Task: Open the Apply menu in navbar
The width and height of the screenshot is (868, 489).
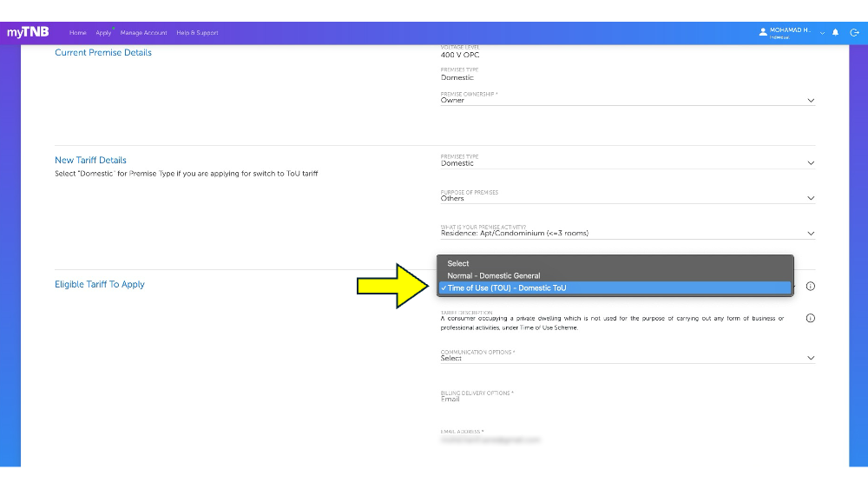Action: pyautogui.click(x=103, y=33)
